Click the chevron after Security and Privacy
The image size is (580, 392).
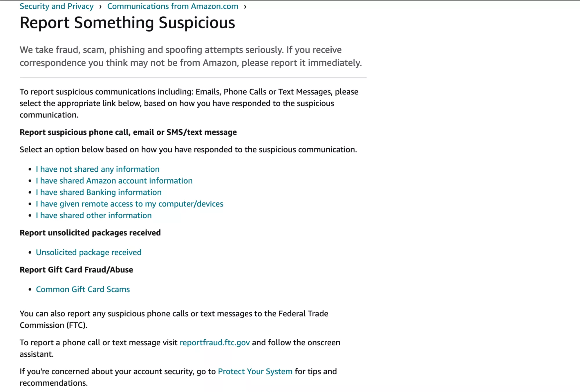[x=100, y=6]
